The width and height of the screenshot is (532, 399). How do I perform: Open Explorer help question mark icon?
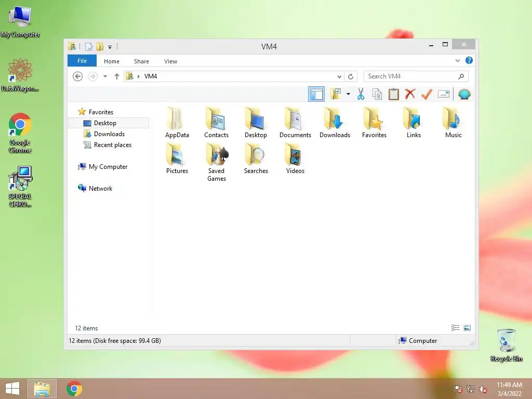click(x=469, y=60)
